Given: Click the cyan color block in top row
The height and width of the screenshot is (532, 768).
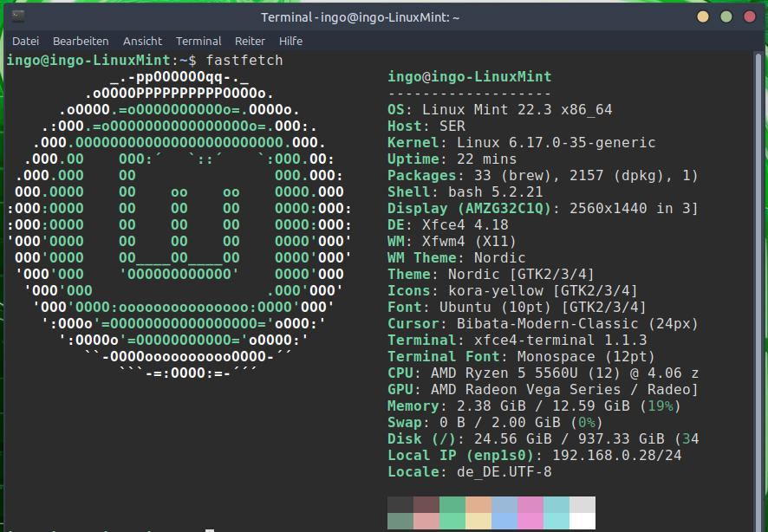Looking at the screenshot, I should 556,504.
